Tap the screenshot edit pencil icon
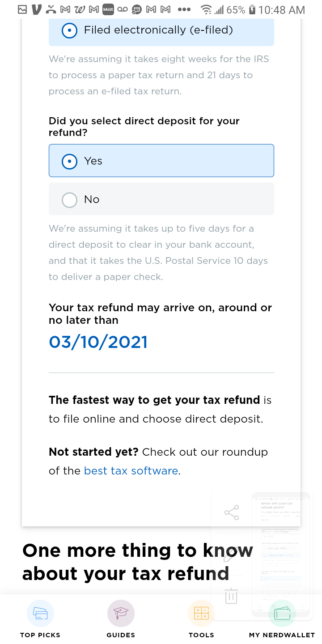Screen dimensions: 322x644 (231, 555)
